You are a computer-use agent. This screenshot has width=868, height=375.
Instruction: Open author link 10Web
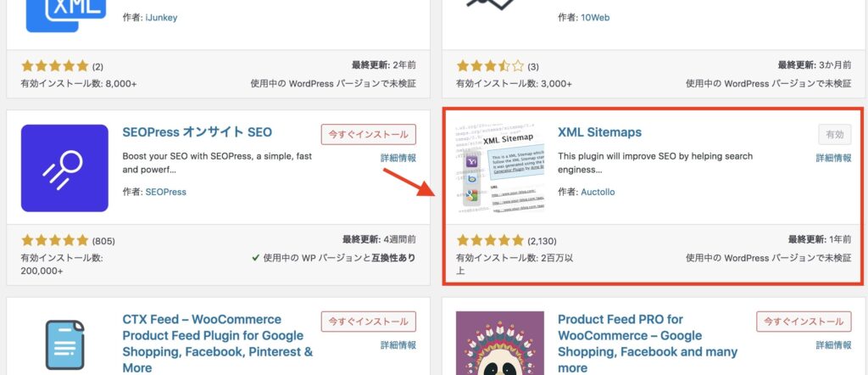tap(595, 18)
